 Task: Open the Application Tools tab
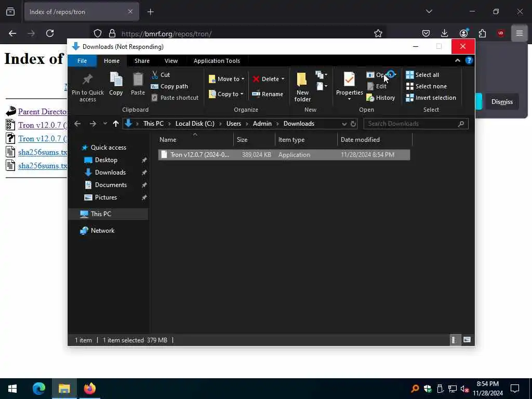(x=217, y=61)
